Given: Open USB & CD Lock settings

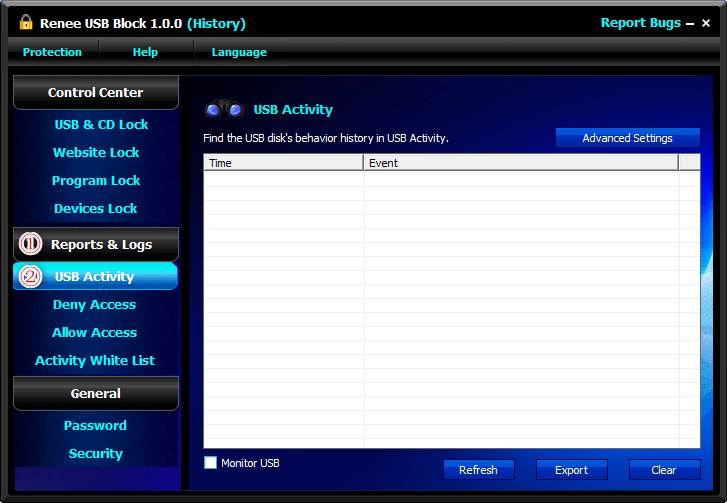Looking at the screenshot, I should pyautogui.click(x=101, y=124).
